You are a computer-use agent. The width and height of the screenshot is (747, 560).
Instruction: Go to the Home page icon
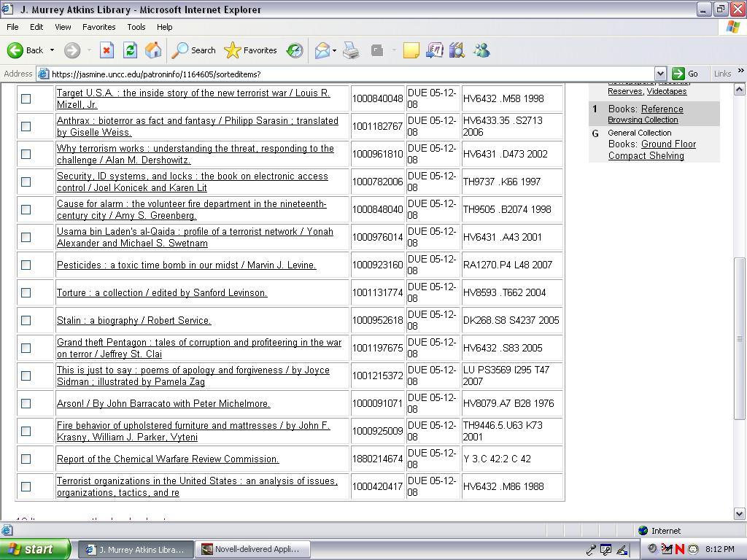coord(153,50)
